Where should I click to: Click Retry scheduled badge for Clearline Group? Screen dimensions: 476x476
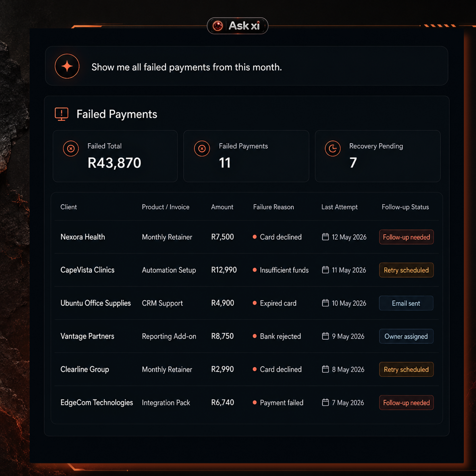click(406, 369)
